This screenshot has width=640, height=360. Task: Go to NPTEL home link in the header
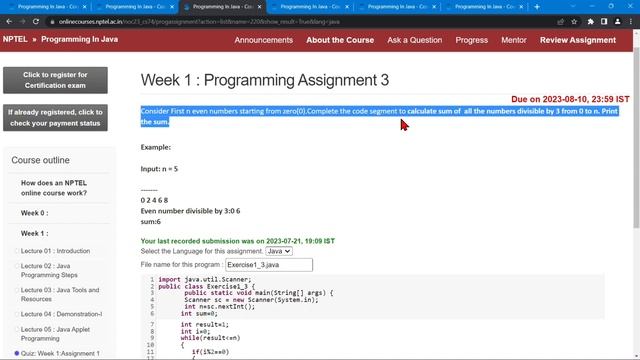(15, 39)
